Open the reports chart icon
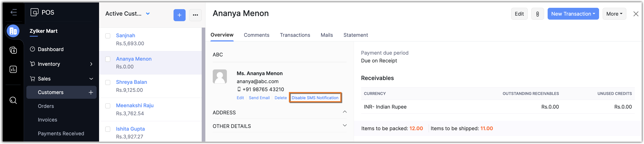The width and height of the screenshot is (644, 144). (x=13, y=69)
